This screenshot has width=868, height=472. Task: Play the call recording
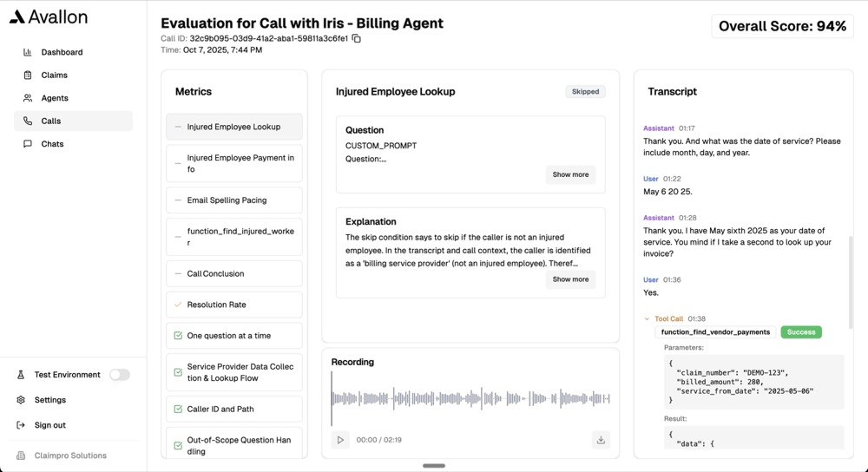pos(340,440)
